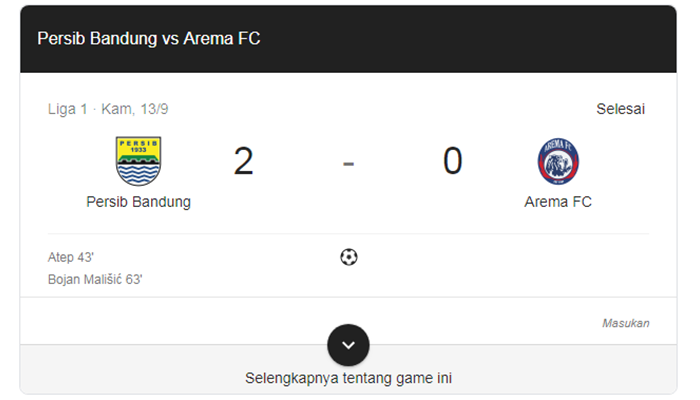Viewport: 700px width, 400px height.
Task: Click Persib Bandung's score of 2
Action: 243,161
